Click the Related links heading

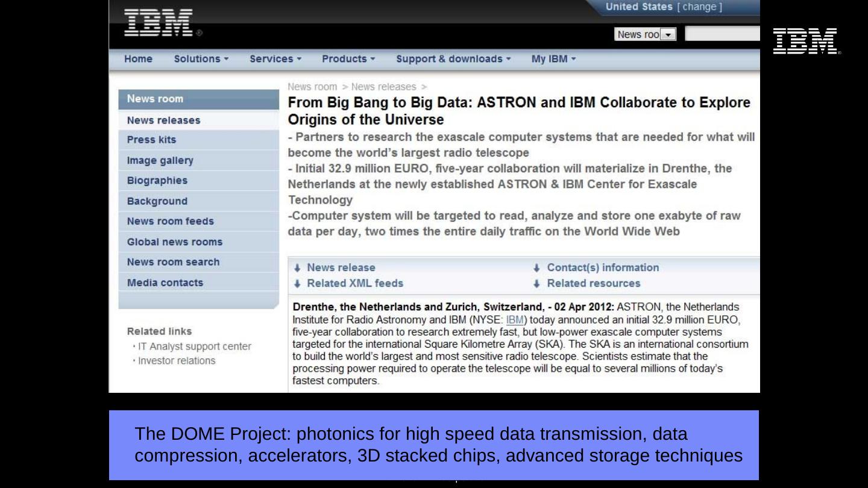160,331
